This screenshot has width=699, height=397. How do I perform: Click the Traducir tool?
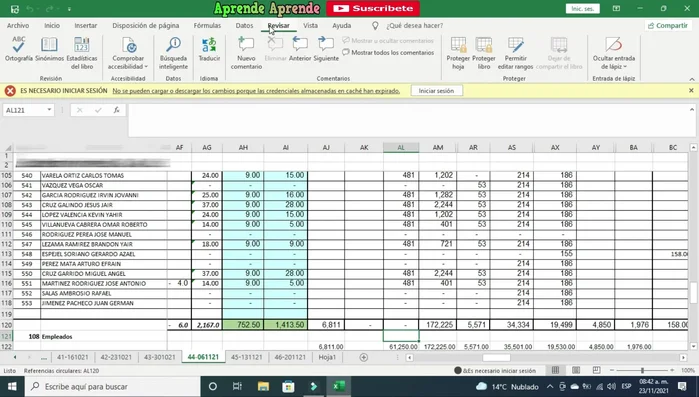pos(209,49)
